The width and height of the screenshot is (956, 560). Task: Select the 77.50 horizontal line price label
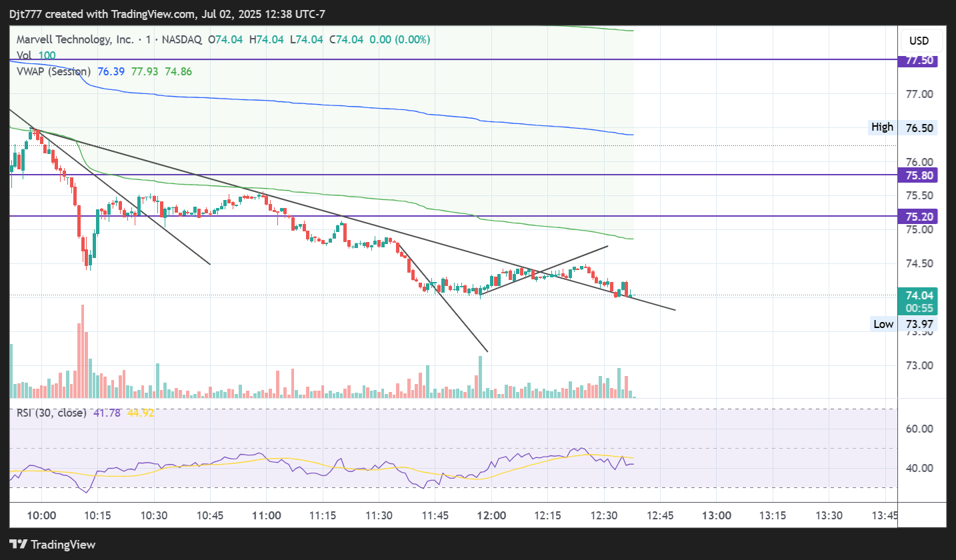pyautogui.click(x=919, y=61)
